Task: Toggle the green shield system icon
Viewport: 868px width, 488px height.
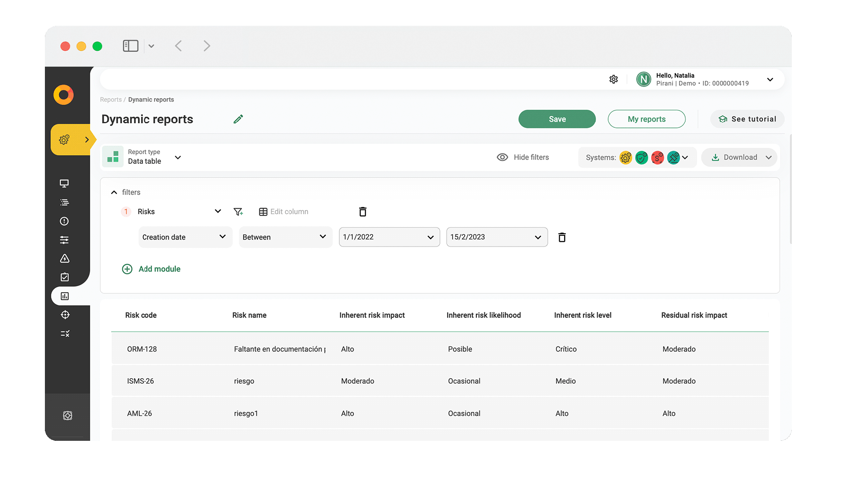Action: 642,157
